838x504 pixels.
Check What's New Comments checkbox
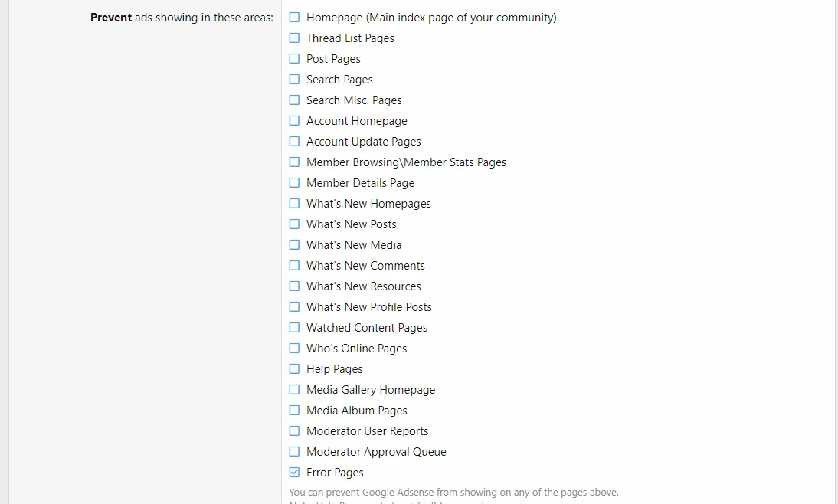point(294,265)
